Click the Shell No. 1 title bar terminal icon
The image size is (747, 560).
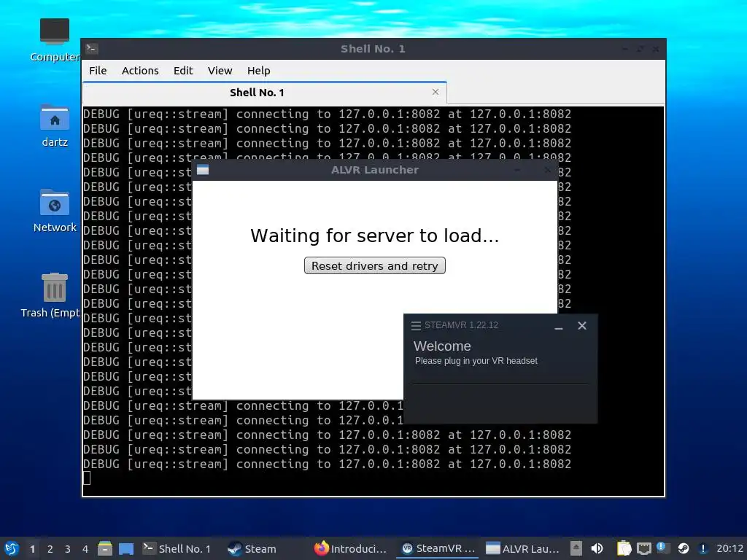[x=91, y=49]
